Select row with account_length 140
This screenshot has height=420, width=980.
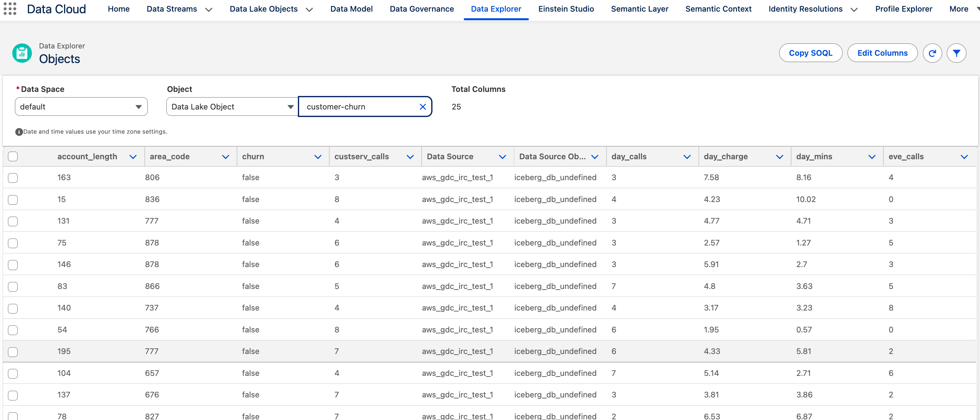coord(13,308)
